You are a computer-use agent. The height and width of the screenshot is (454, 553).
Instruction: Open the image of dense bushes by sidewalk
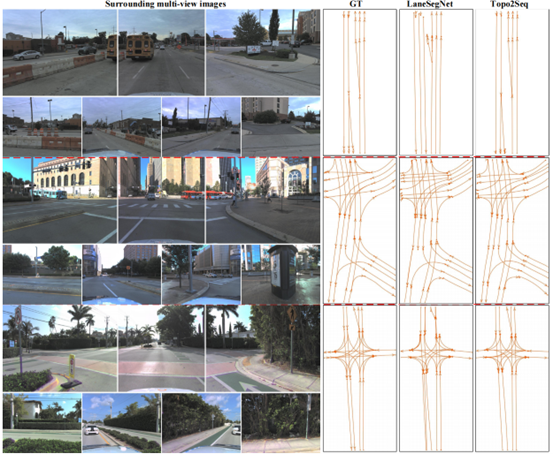tap(281, 423)
